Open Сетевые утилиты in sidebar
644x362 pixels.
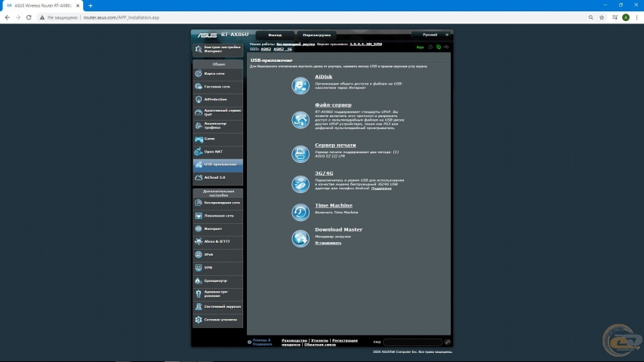point(217,320)
